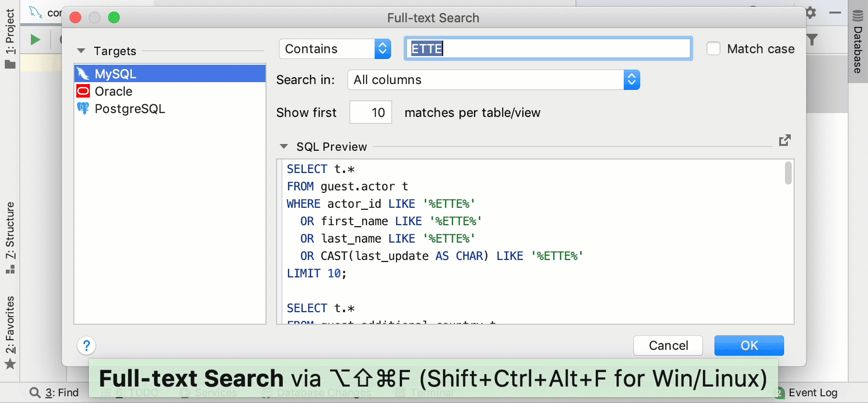Screen dimensions: 868x403
Task: Open the Database tool window tab
Action: (858, 43)
